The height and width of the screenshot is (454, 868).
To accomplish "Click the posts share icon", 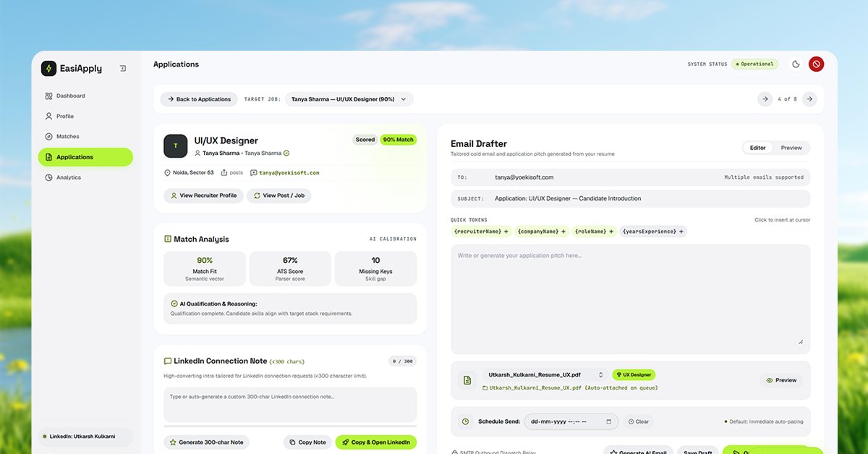I will click(224, 173).
